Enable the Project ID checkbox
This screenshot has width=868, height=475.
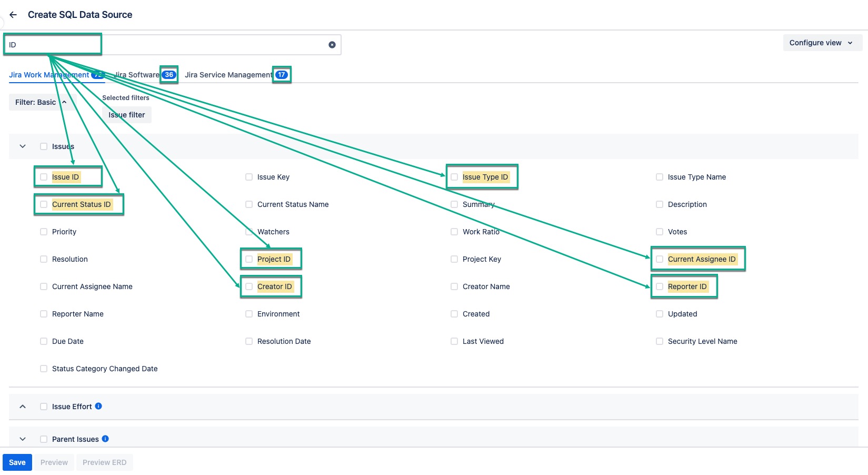click(x=249, y=259)
